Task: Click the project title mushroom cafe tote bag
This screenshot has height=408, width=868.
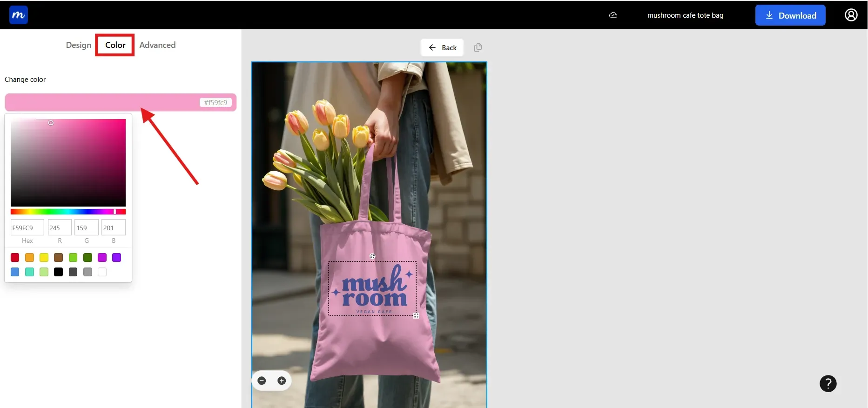Action: pos(685,15)
